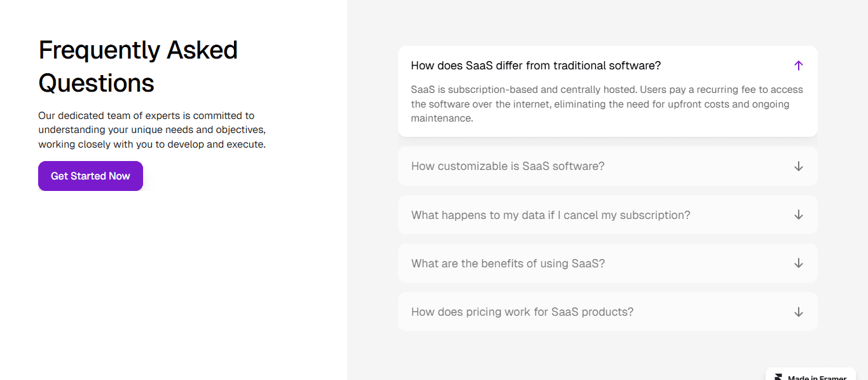Click the 'working closely with you' text line
Viewport: 868px width, 380px height.
pyautogui.click(x=152, y=144)
